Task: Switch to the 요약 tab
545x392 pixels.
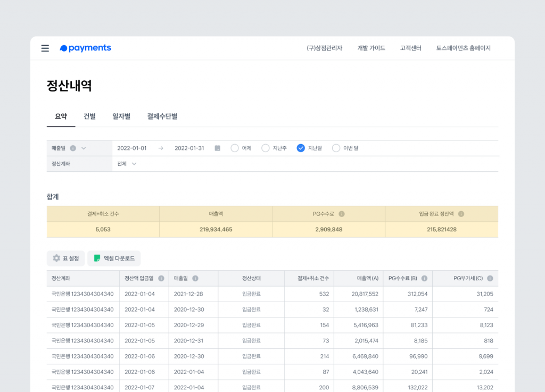Action: [x=61, y=116]
